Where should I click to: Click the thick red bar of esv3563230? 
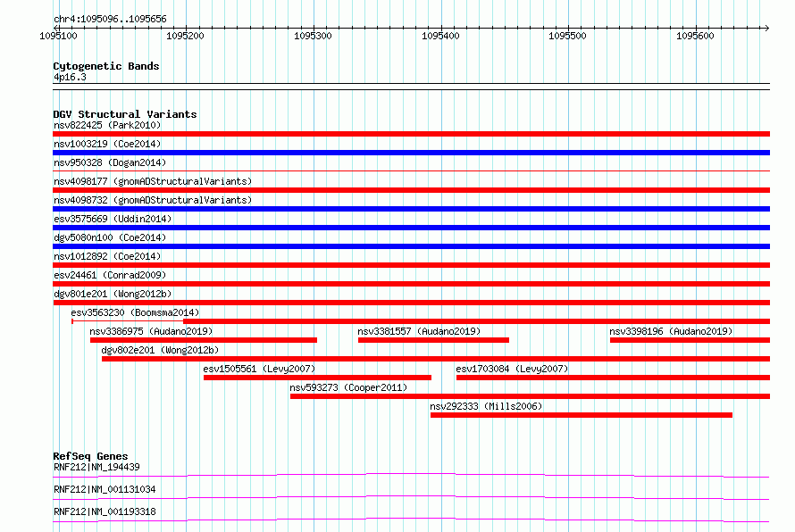[477, 321]
